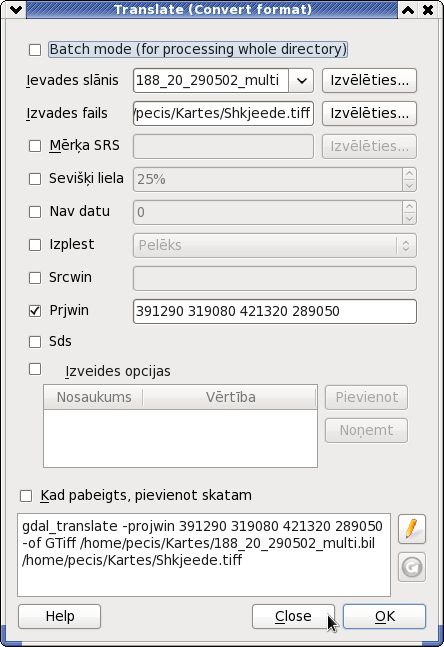Open the window menu arrow in title bar
Image resolution: width=444 pixels, height=647 pixels.
click(x=16, y=9)
